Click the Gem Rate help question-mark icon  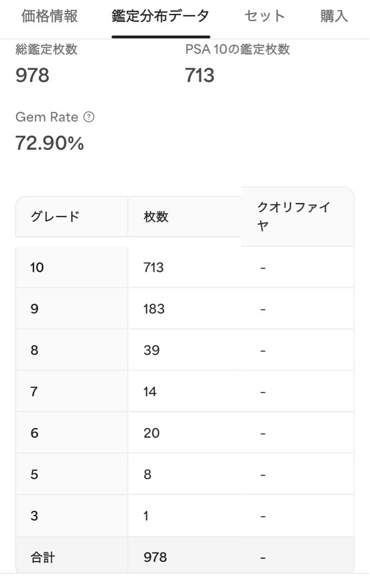tap(89, 117)
